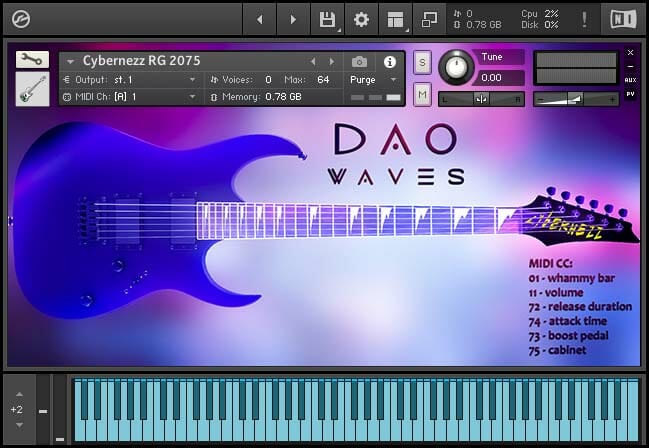649x448 pixels.
Task: Solo the instrument with S button
Action: [422, 62]
